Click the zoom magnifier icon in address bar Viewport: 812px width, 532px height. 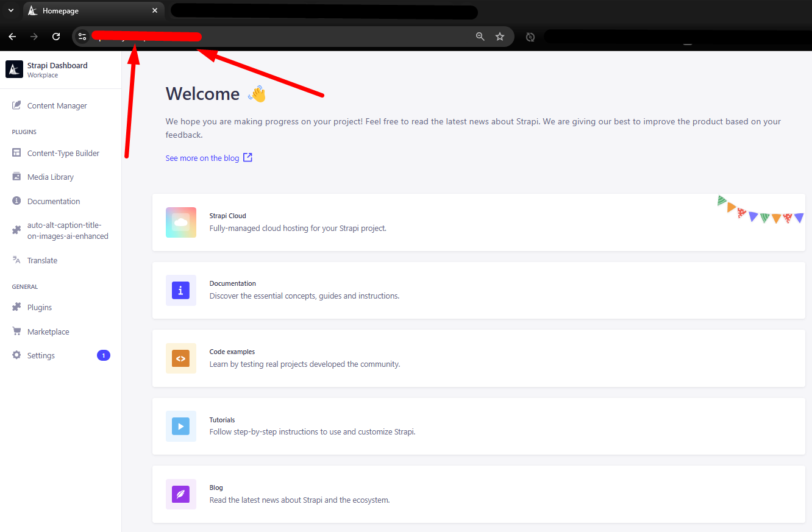[x=480, y=37]
